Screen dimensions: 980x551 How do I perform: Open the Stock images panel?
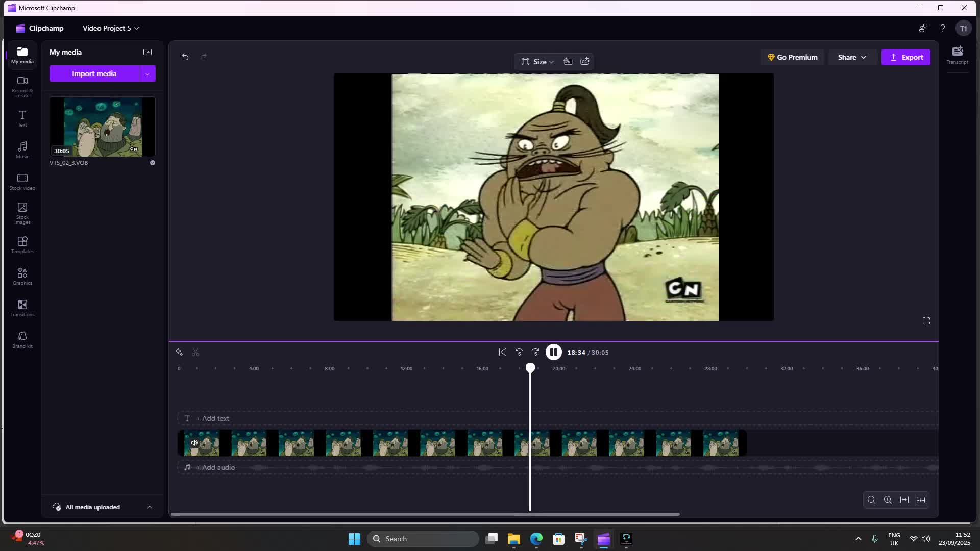click(22, 213)
